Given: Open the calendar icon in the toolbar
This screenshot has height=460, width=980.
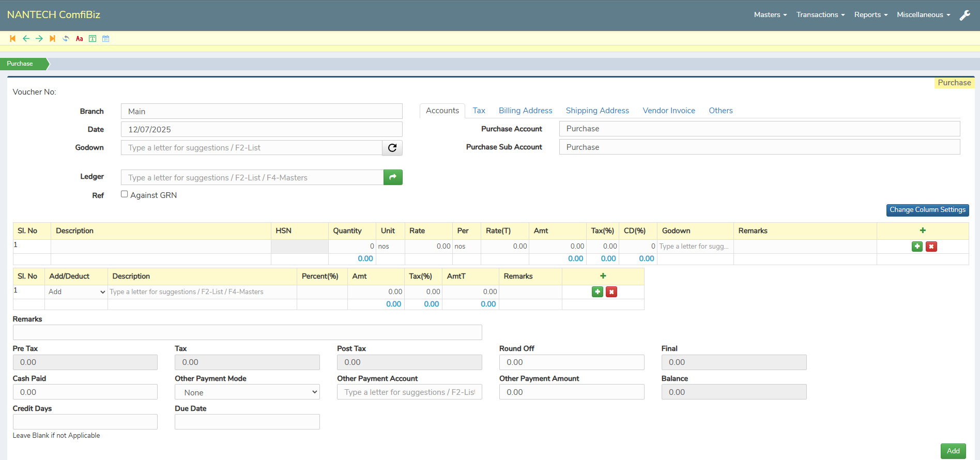Looking at the screenshot, I should pos(105,39).
